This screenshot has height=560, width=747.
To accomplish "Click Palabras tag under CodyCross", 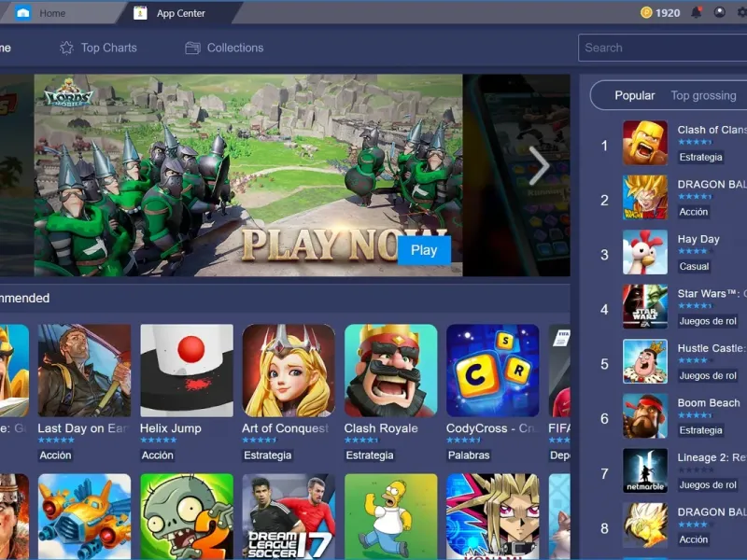I will point(469,455).
